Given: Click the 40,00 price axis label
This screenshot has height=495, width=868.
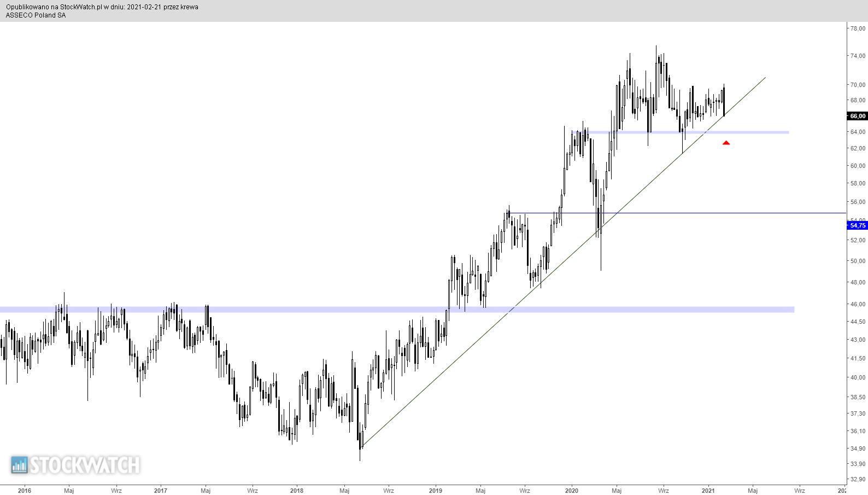Looking at the screenshot, I should (x=858, y=377).
